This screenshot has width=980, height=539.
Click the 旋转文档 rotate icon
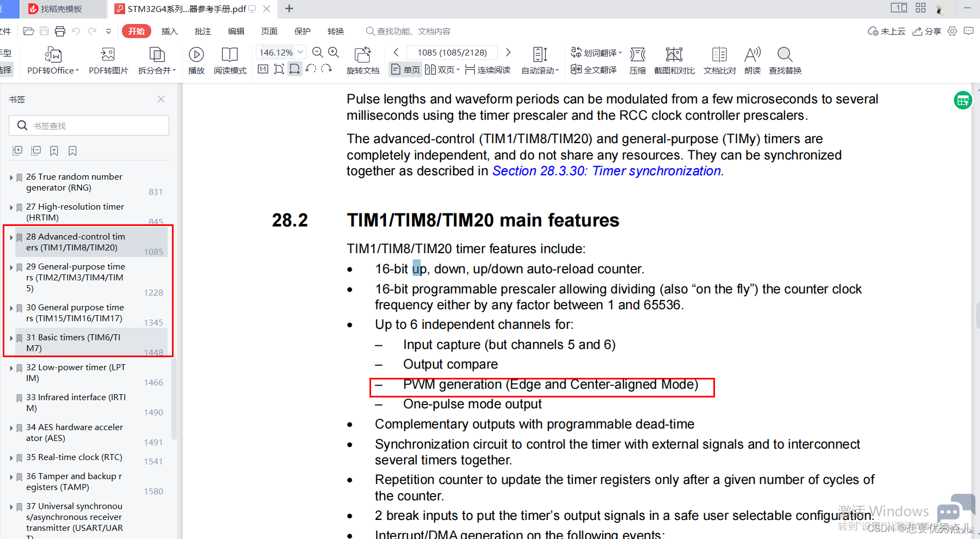tap(362, 55)
